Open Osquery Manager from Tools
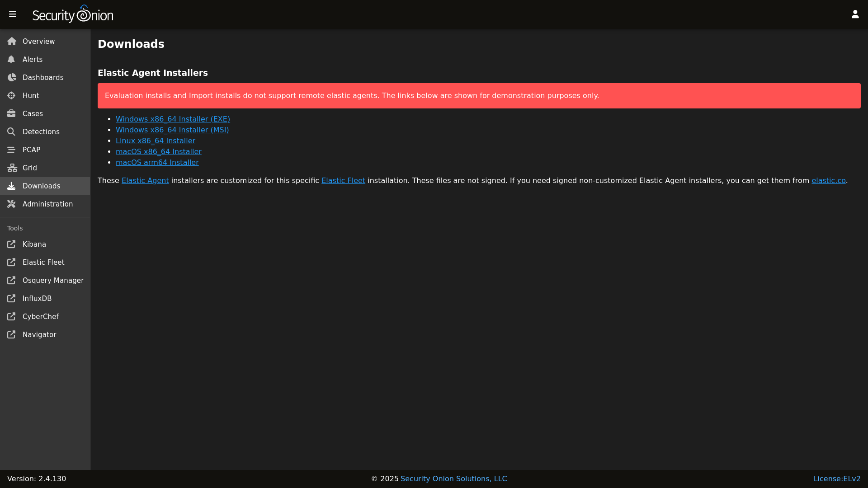The image size is (868, 488). click(x=53, y=281)
